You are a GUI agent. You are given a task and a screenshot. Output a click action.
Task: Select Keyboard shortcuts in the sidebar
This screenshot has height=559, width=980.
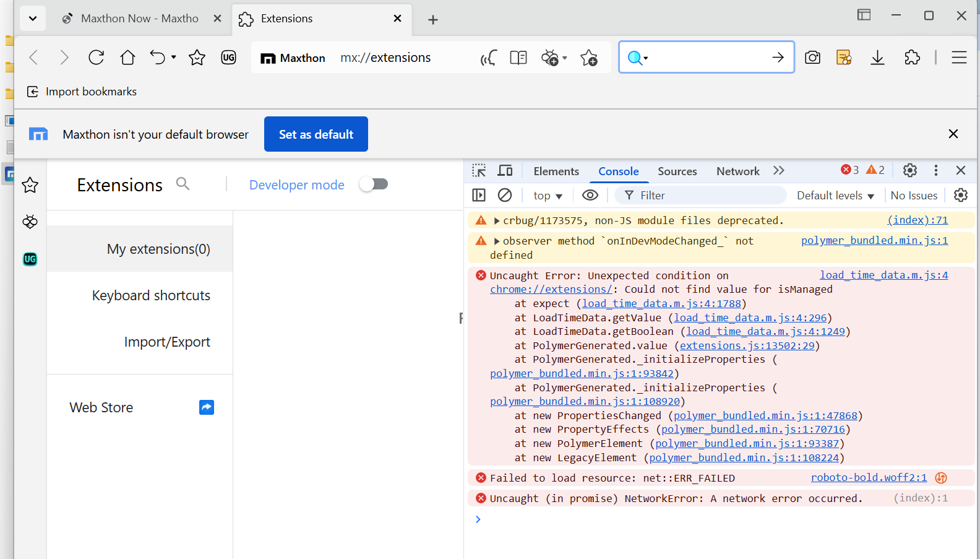click(151, 295)
